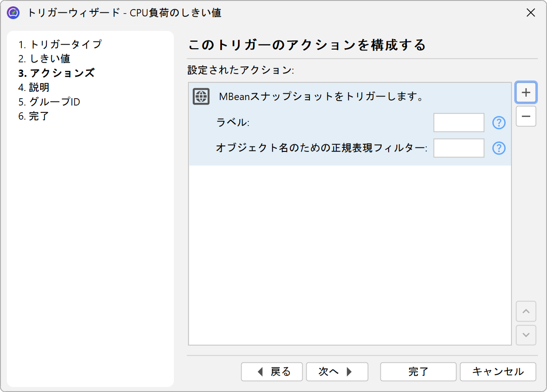This screenshot has height=392, width=547.
Task: Open step 4 説明
Action: click(x=34, y=87)
